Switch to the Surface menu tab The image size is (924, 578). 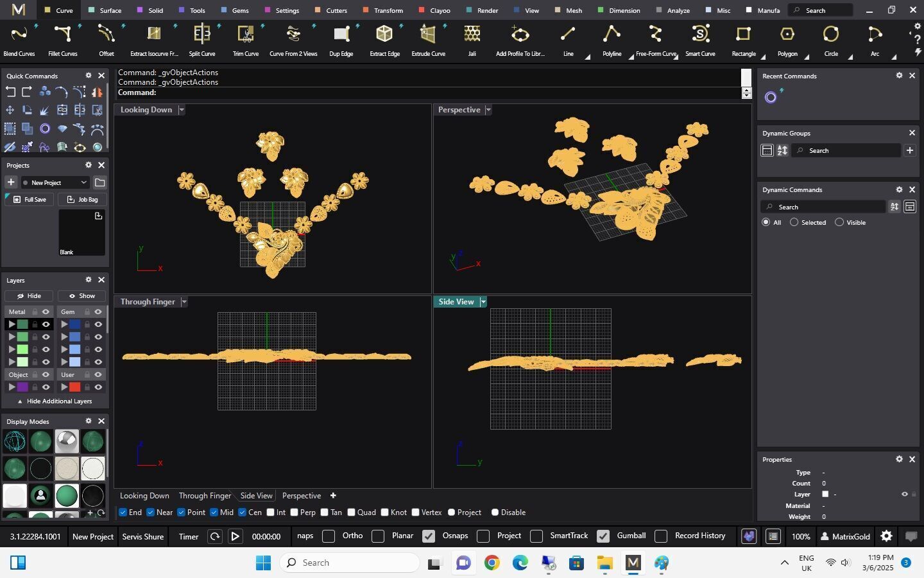tap(105, 10)
